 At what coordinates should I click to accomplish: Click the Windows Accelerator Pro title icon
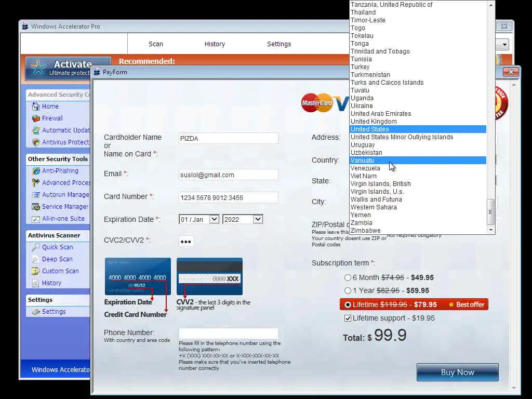pos(25,26)
